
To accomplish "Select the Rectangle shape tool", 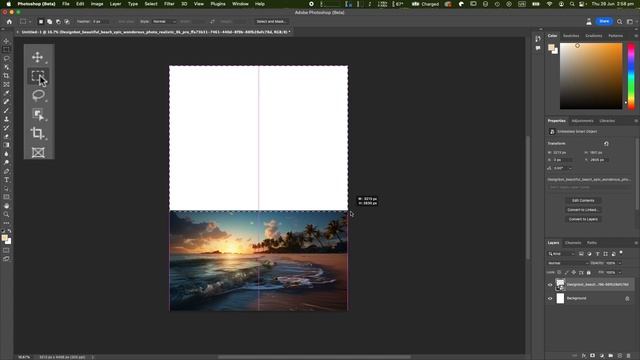I will click(6, 197).
